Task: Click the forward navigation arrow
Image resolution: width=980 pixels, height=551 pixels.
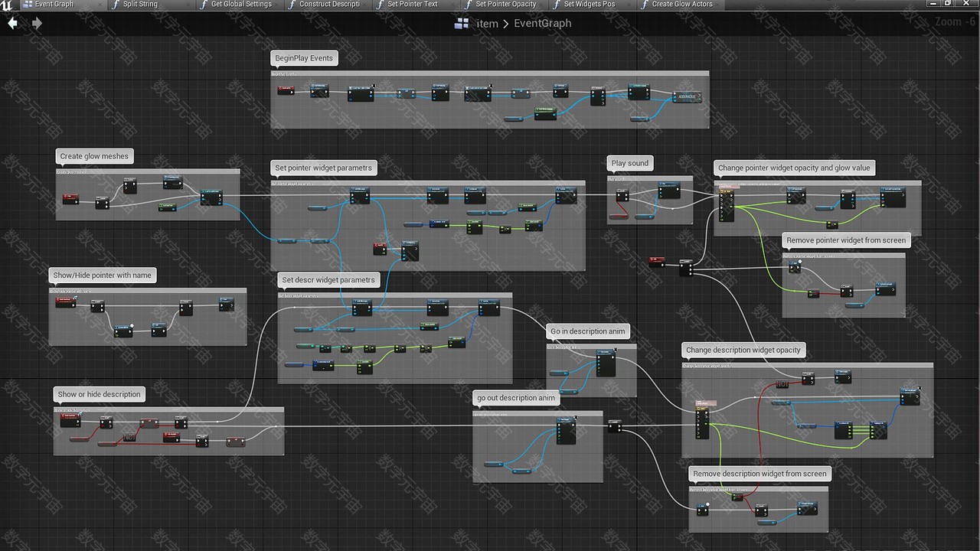Action: 37,23
